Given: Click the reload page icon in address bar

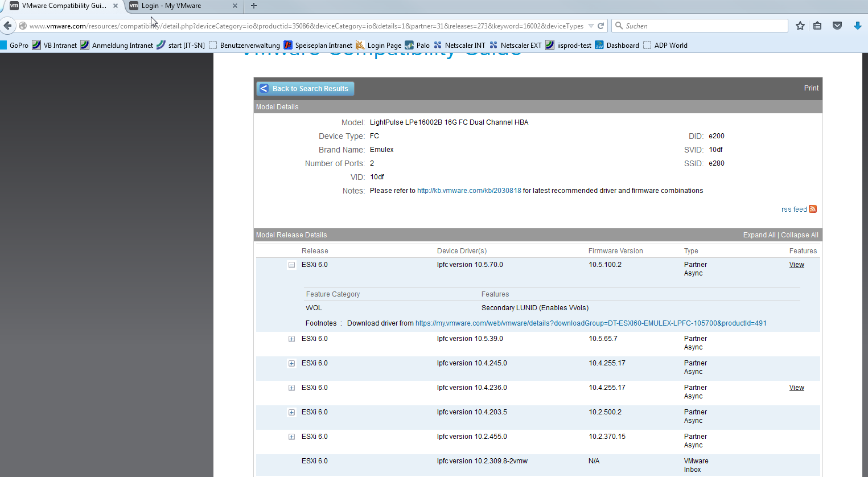Looking at the screenshot, I should 601,26.
